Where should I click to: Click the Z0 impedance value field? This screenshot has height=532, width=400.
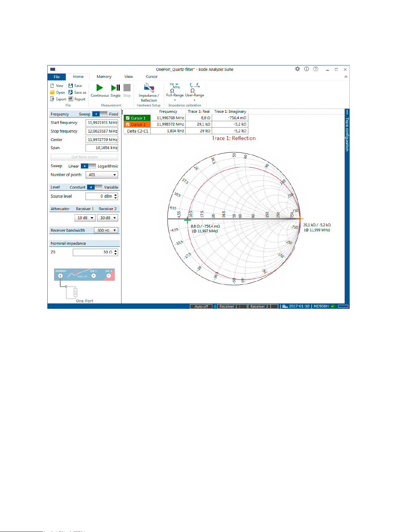pyautogui.click(x=93, y=252)
